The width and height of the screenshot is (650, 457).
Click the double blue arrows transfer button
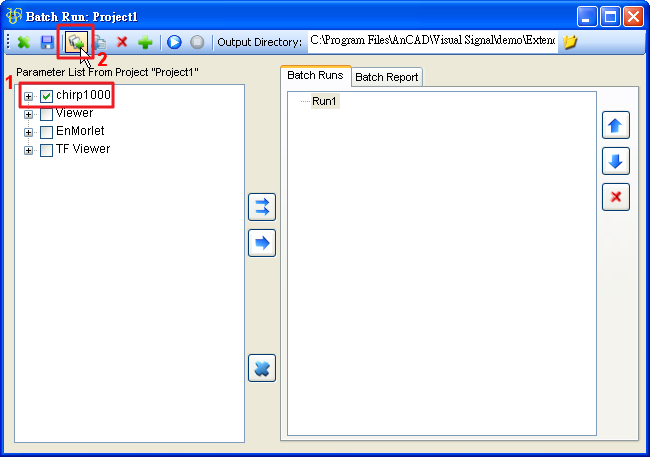pyautogui.click(x=261, y=207)
